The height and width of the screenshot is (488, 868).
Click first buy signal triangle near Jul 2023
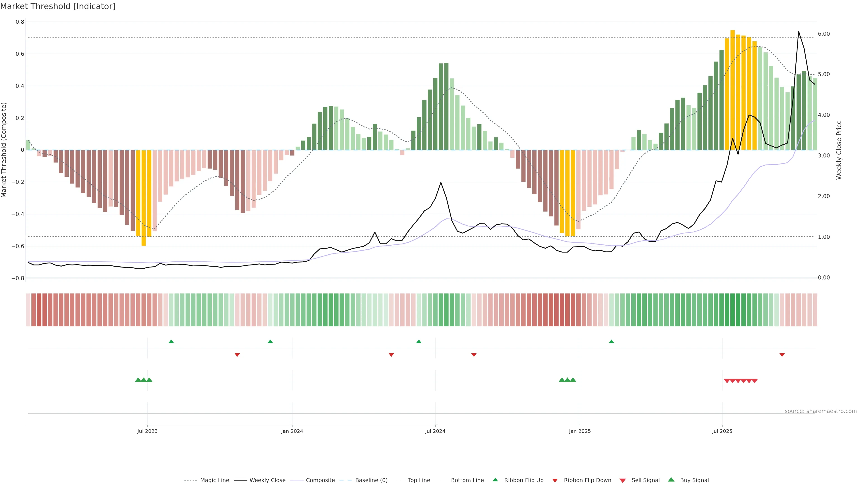coord(138,380)
